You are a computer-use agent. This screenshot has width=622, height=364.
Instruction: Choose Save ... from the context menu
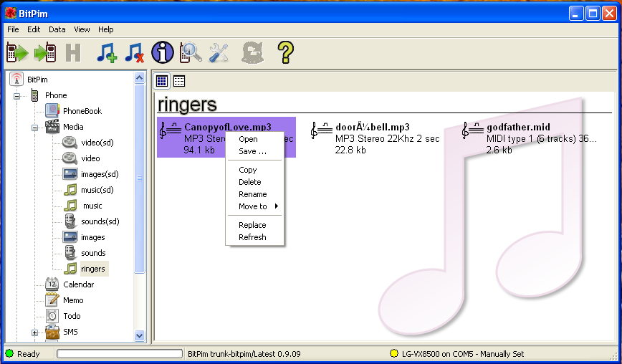254,151
